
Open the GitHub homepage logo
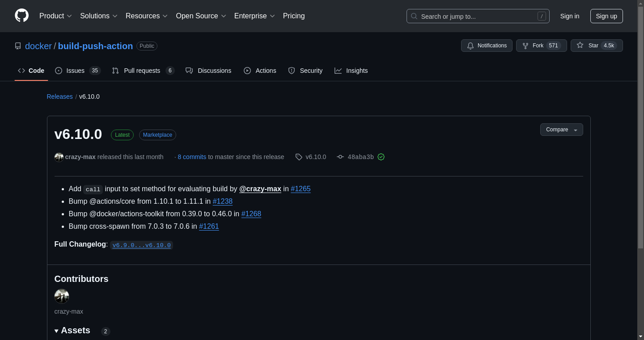[21, 16]
